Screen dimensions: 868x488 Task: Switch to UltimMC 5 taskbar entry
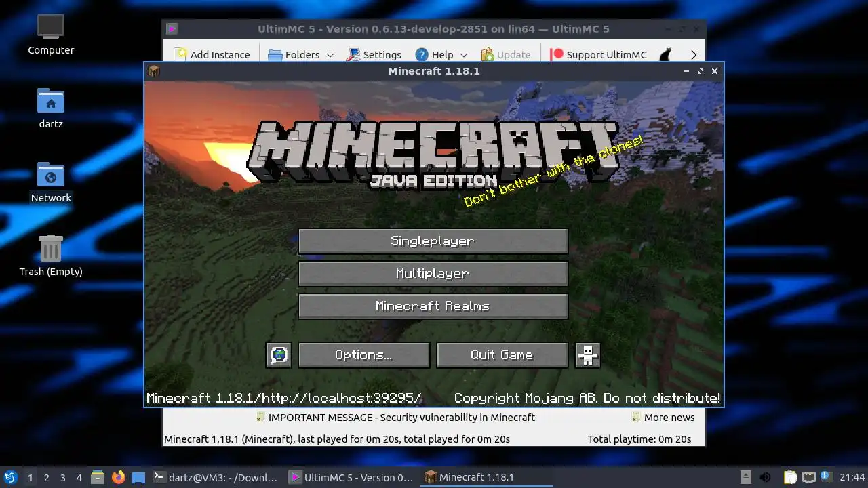tap(351, 477)
